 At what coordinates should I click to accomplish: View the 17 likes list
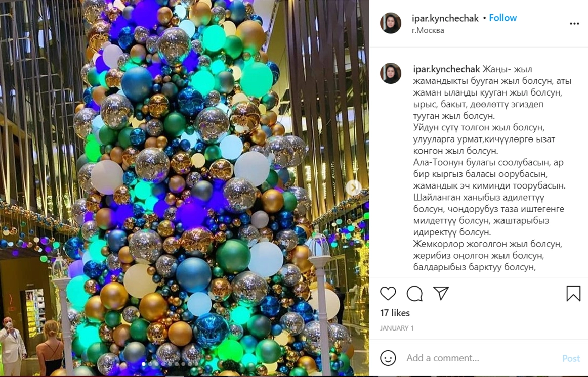tap(395, 313)
